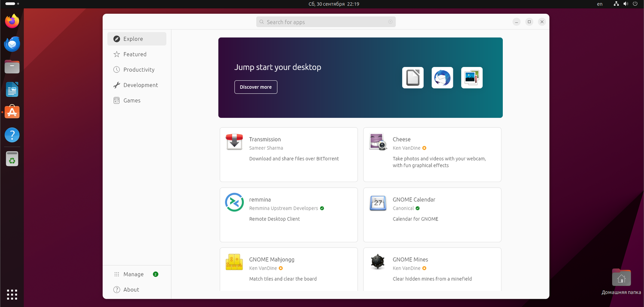Launch Firefox from the dock
644x307 pixels.
[12, 21]
